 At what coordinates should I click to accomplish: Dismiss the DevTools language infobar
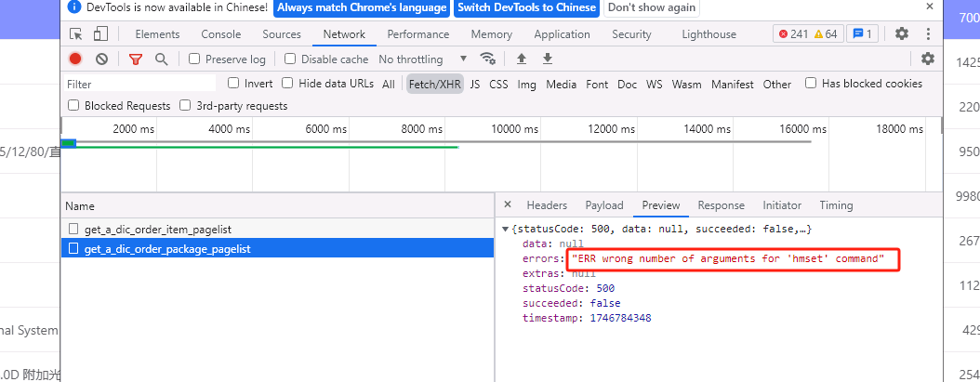pyautogui.click(x=930, y=7)
